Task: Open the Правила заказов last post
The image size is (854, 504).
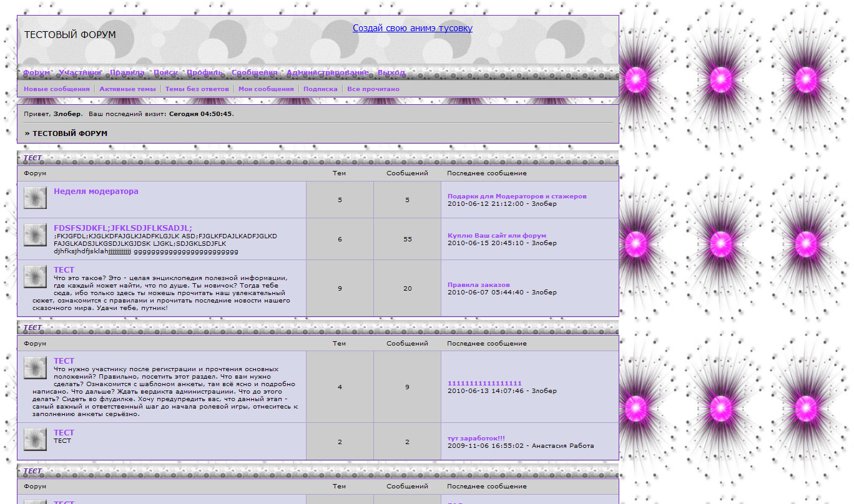Action: (479, 285)
